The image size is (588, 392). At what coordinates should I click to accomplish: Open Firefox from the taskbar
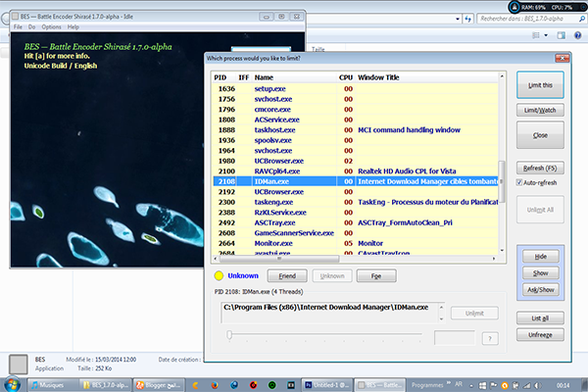pyautogui.click(x=215, y=385)
